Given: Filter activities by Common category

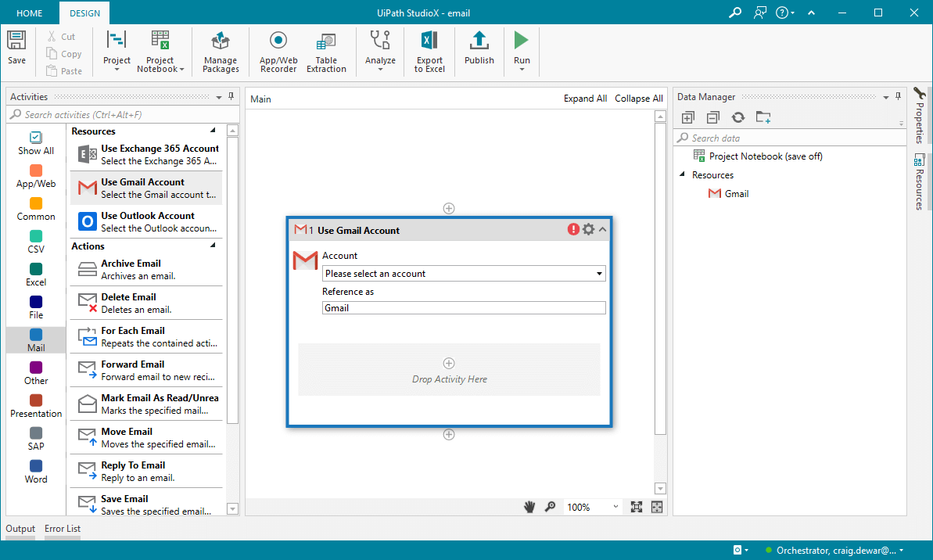Looking at the screenshot, I should (36, 210).
